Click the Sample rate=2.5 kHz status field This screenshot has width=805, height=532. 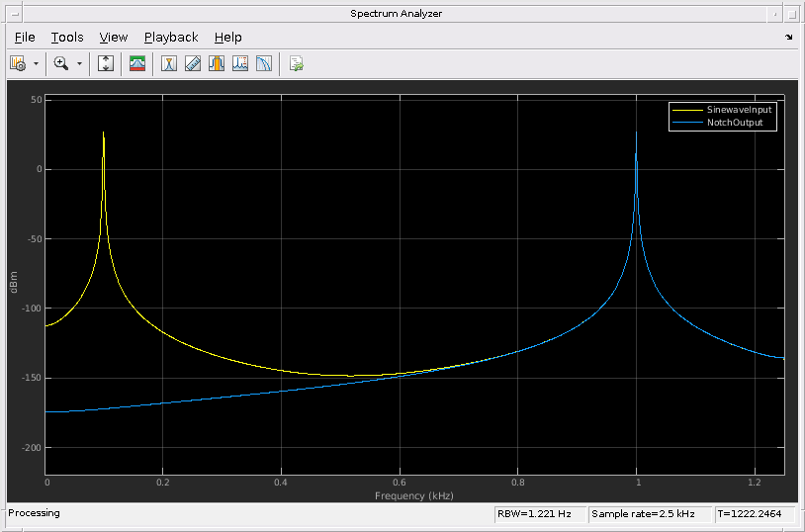click(x=650, y=513)
